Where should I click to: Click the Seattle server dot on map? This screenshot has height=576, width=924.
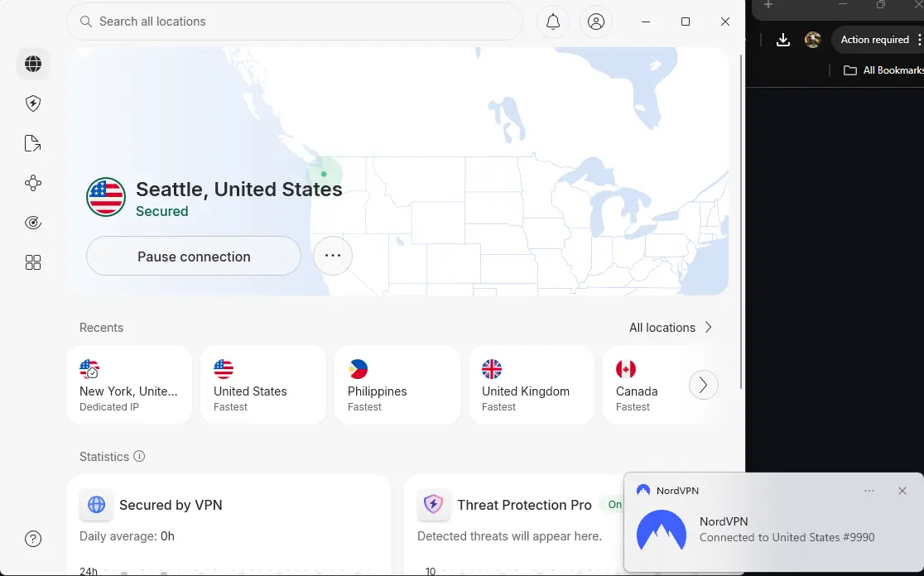pyautogui.click(x=324, y=174)
